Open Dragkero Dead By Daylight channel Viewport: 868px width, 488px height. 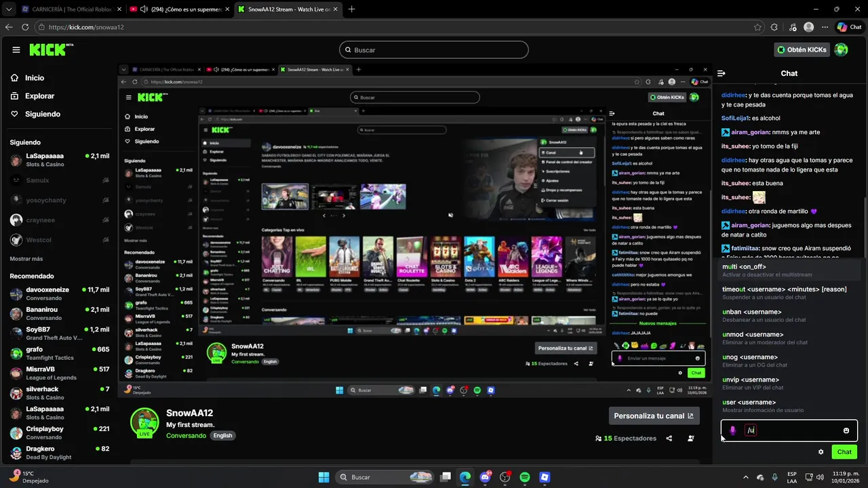click(60, 453)
